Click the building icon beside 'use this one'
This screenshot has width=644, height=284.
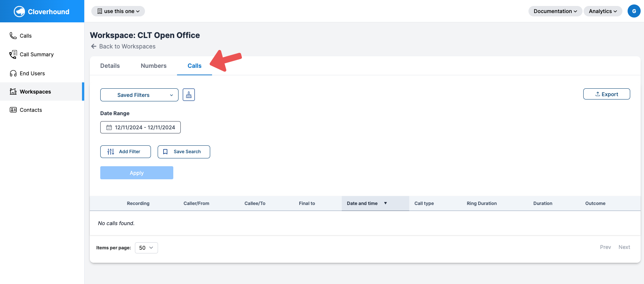pos(100,11)
